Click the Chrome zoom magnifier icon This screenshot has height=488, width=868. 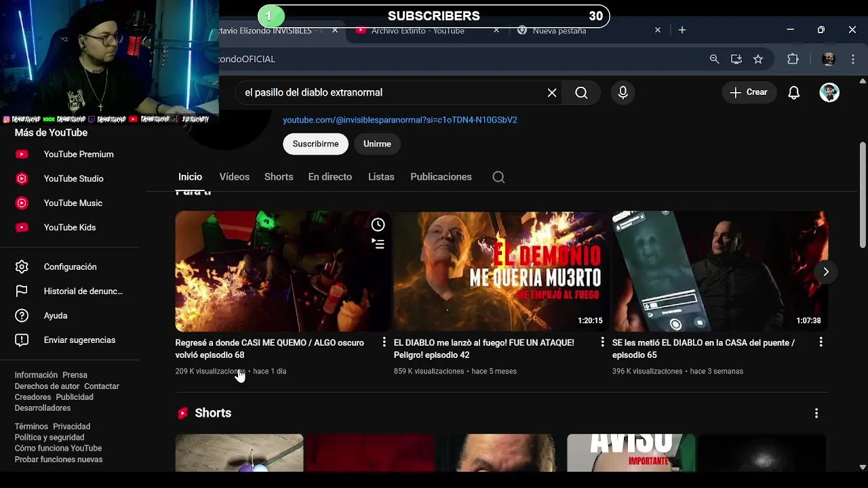[714, 60]
